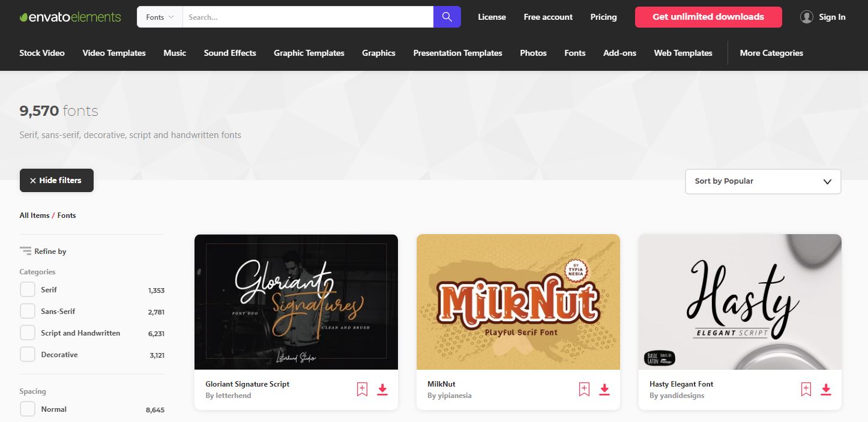Screen dimensions: 868x422
Task: Click the Get unlimited downloads button
Action: click(708, 17)
